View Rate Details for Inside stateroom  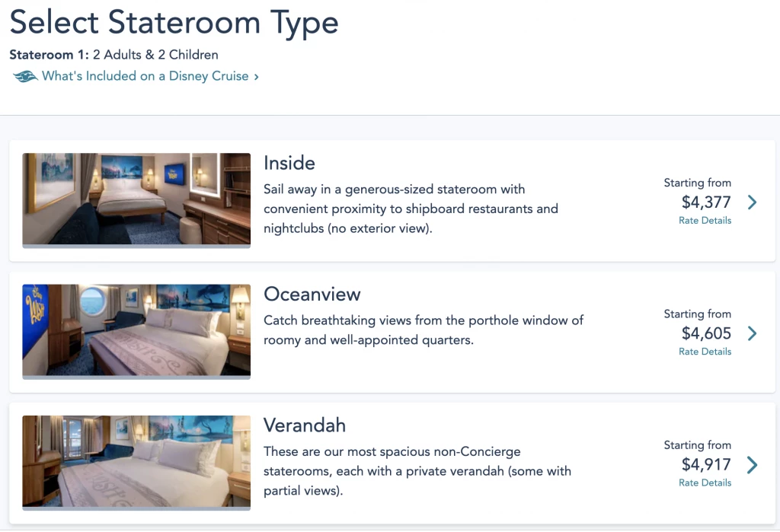pyautogui.click(x=705, y=220)
